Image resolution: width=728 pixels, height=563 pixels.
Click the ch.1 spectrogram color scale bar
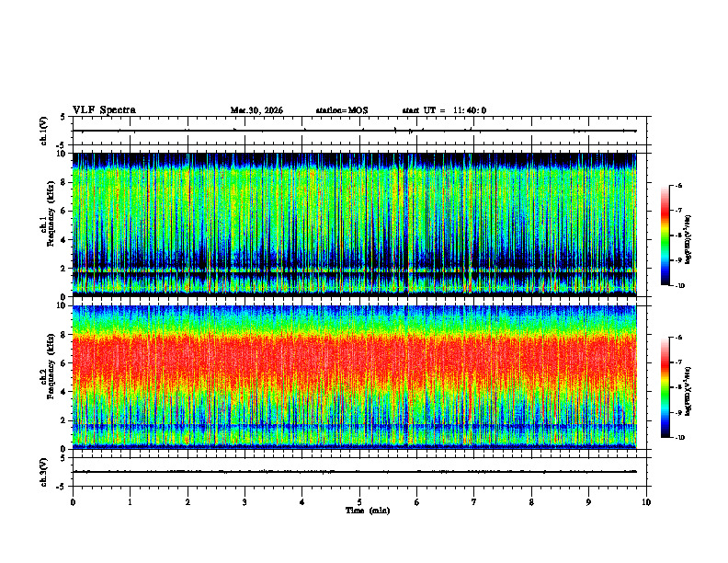tap(665, 236)
